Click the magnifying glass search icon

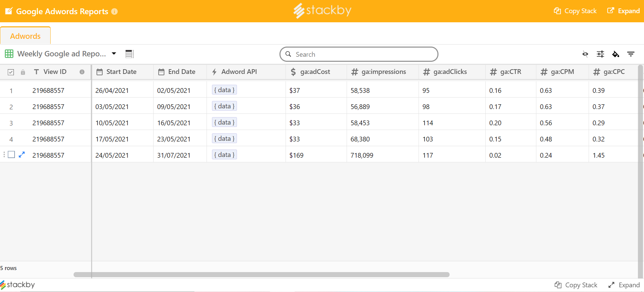click(x=288, y=54)
